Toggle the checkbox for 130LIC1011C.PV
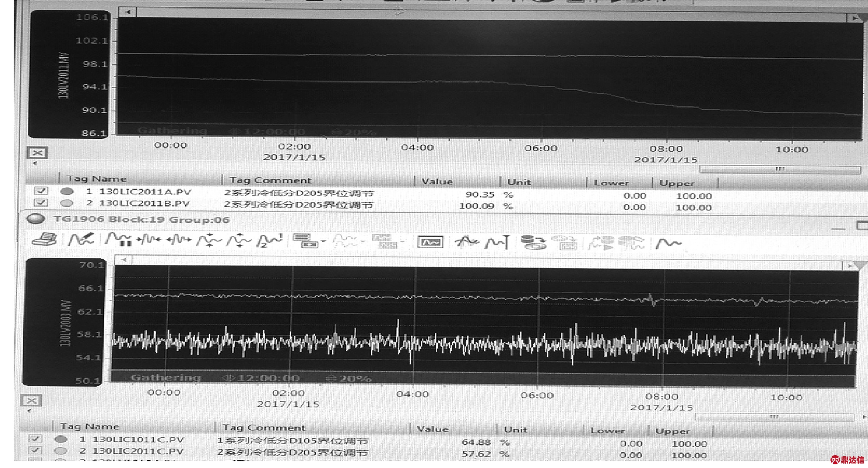This screenshot has height=468, width=868. (x=35, y=439)
